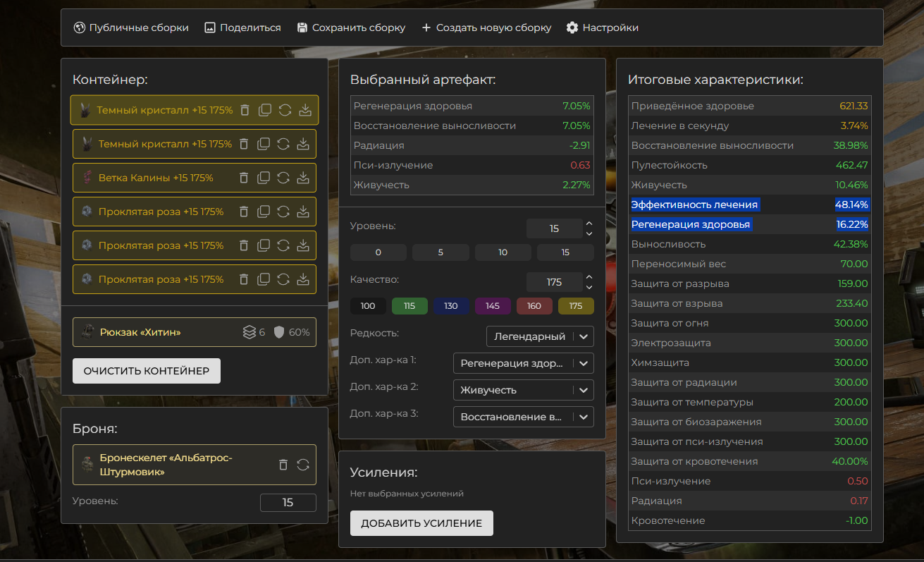Duplicate the first Проклятая роза artifact

click(264, 212)
